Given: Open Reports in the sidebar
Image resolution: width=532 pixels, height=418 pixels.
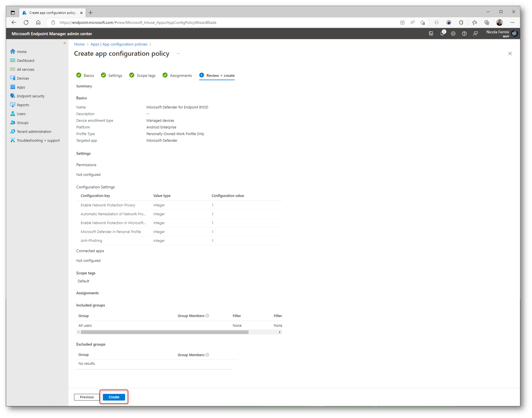Looking at the screenshot, I should (23, 105).
